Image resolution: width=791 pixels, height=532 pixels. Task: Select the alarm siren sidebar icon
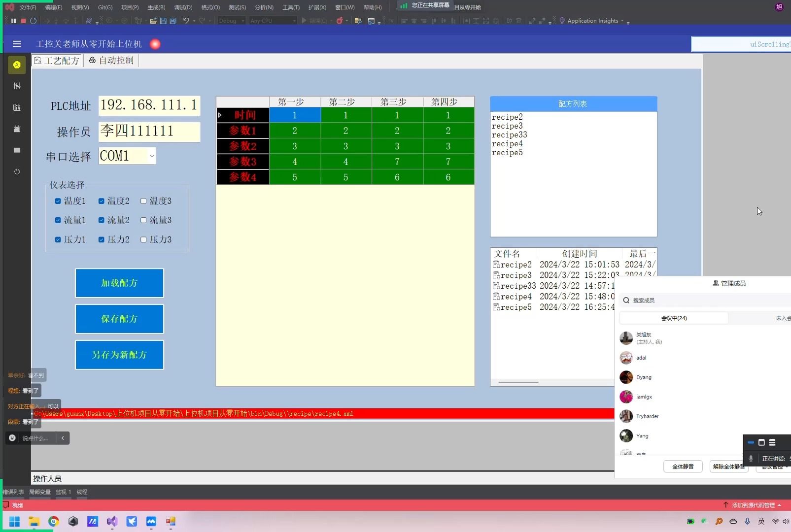[17, 129]
